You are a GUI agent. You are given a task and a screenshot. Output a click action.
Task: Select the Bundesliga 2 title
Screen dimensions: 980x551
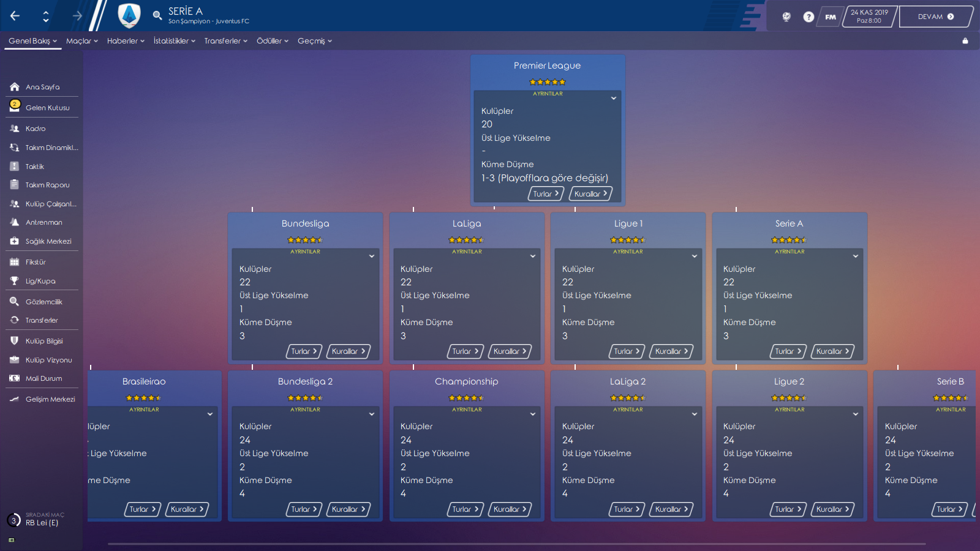[305, 381]
